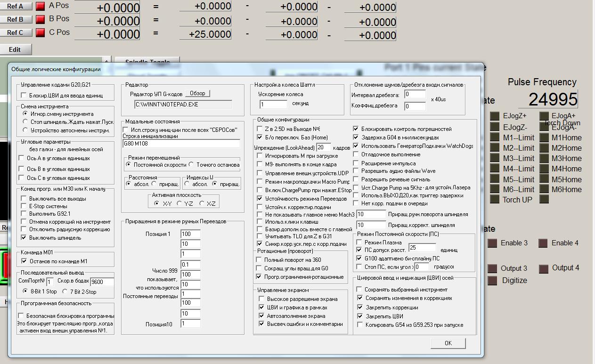Screen dimensions: 595x364
Task: Toggle Режим макроподкачки Macro Pump checkbox
Action: 260,181
